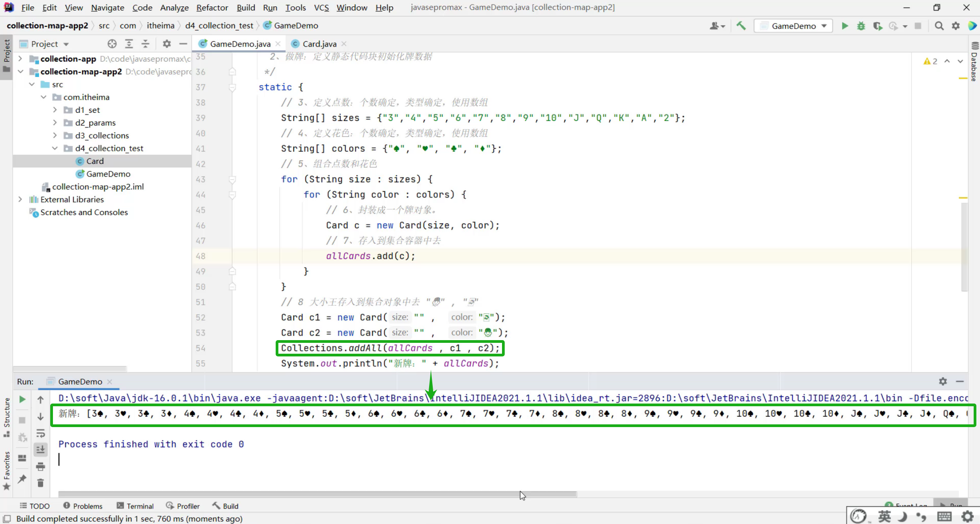Click the green Run button in toolbar
This screenshot has width=980, height=524.
pyautogui.click(x=845, y=26)
